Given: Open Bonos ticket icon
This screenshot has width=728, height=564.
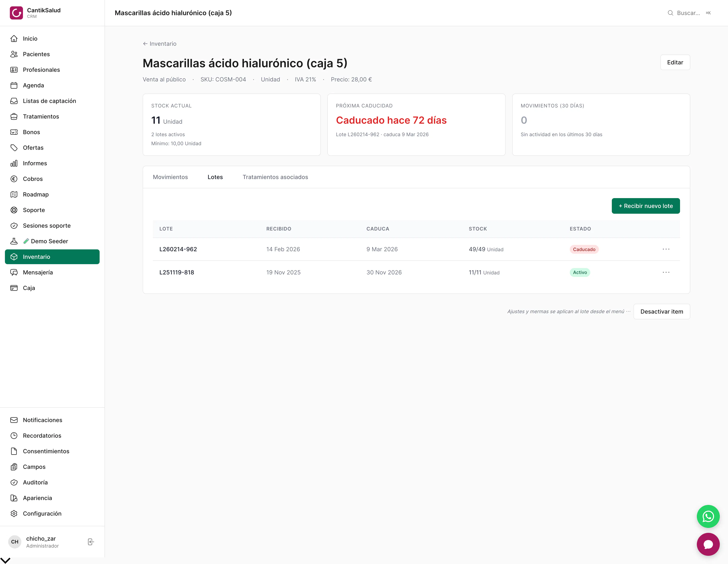Looking at the screenshot, I should click(x=14, y=132).
